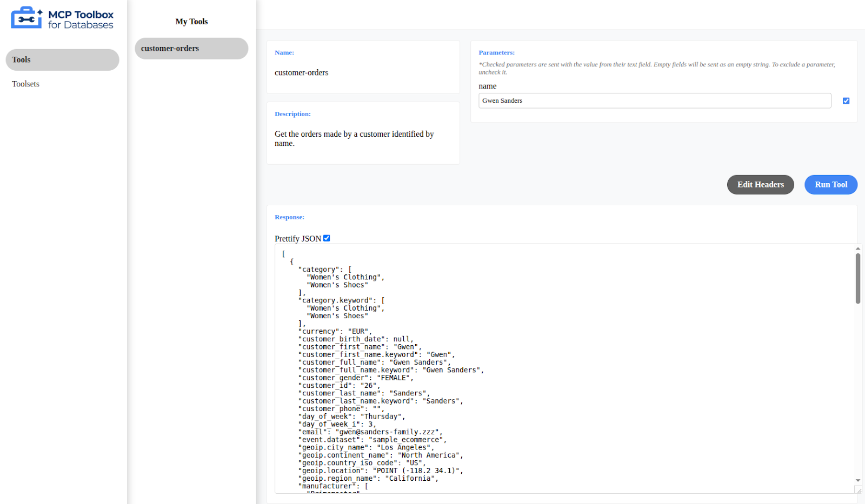Click the description text about customer orders
865x504 pixels.
pos(354,138)
